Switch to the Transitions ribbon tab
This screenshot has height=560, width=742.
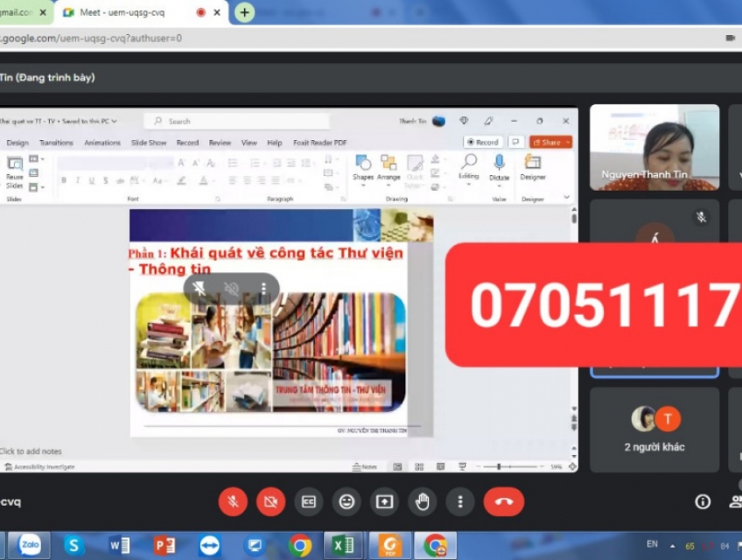click(x=56, y=143)
